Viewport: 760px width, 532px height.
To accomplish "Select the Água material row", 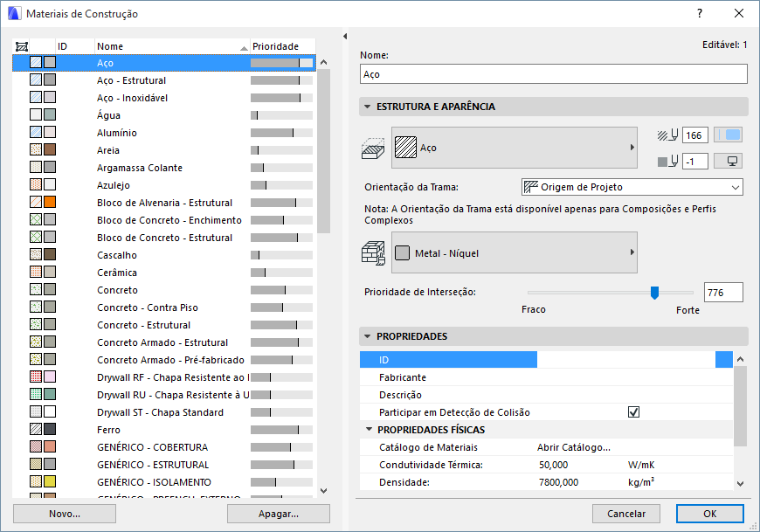I will (x=164, y=114).
